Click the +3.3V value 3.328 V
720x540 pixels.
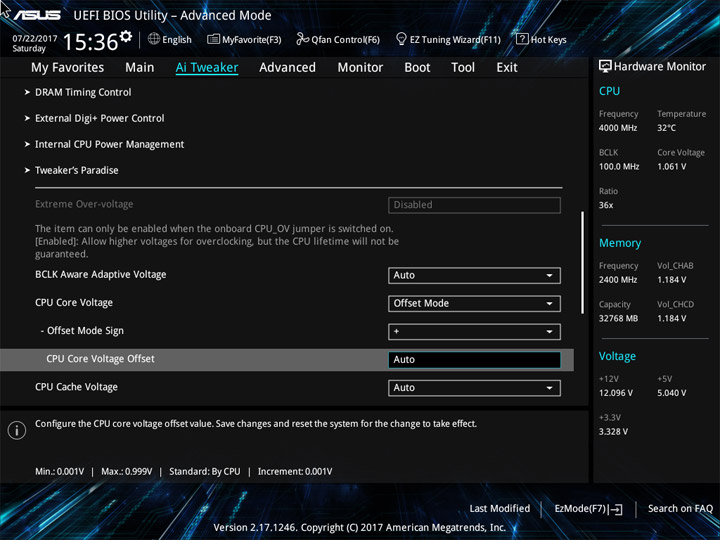(613, 432)
